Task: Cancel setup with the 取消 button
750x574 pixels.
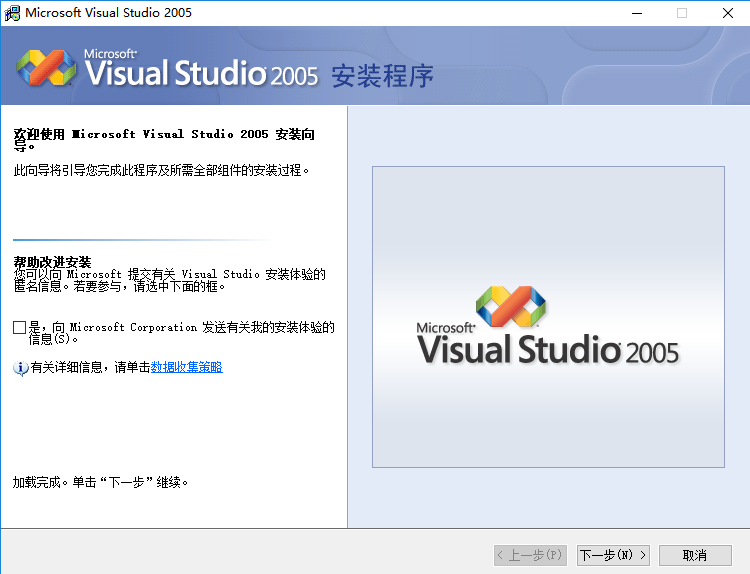Action: [695, 555]
